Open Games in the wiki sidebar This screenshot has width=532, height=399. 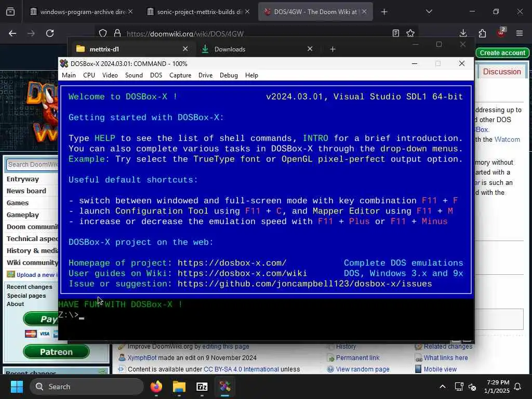(18, 203)
